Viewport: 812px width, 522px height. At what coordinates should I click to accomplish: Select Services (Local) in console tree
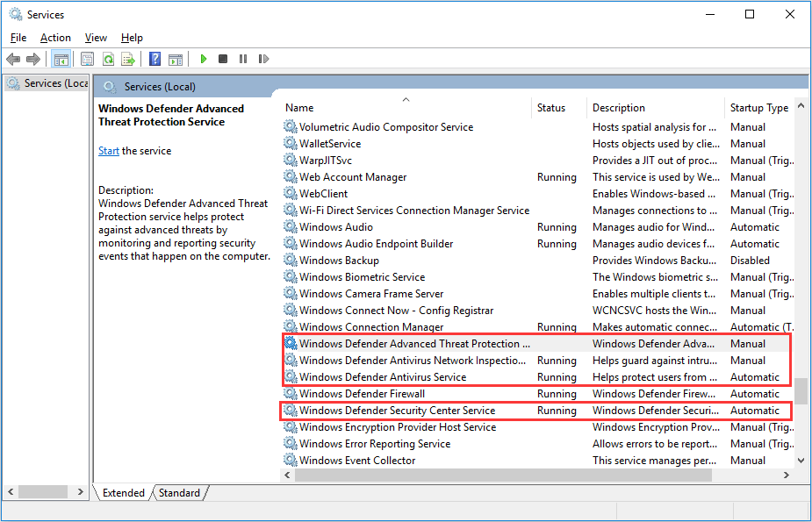tap(47, 83)
